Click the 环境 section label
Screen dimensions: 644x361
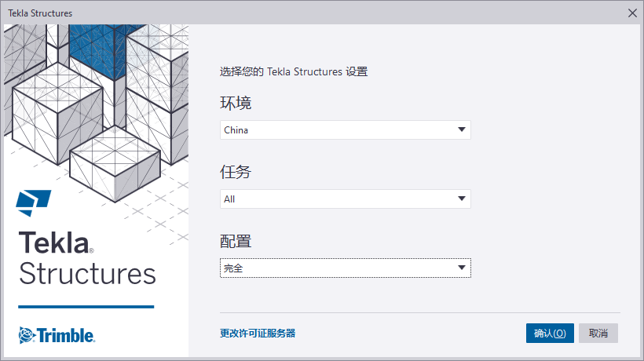[236, 103]
